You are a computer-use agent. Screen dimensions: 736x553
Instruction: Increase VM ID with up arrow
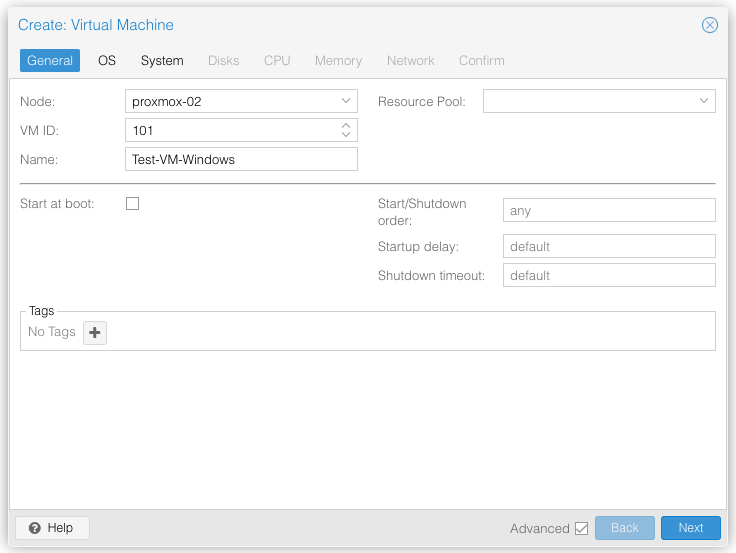pyautogui.click(x=346, y=125)
